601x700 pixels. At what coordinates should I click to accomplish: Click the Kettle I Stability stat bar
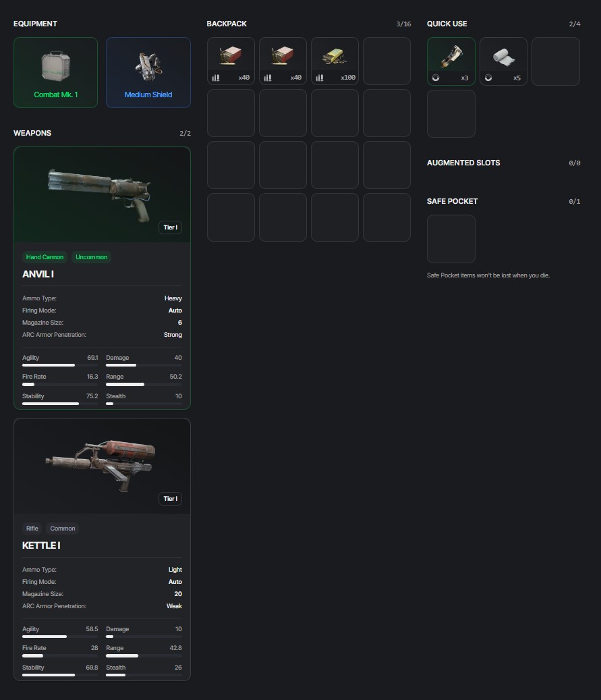click(60, 675)
